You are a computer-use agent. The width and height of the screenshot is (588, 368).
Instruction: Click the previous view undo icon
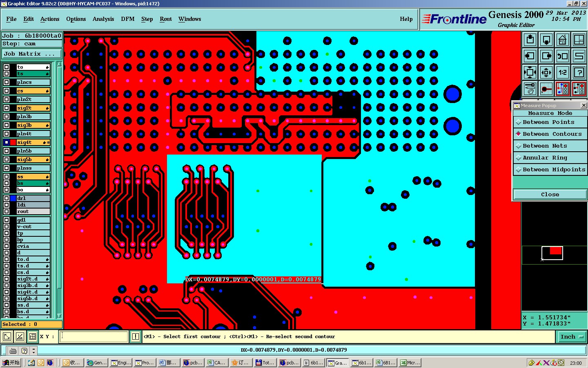[563, 56]
